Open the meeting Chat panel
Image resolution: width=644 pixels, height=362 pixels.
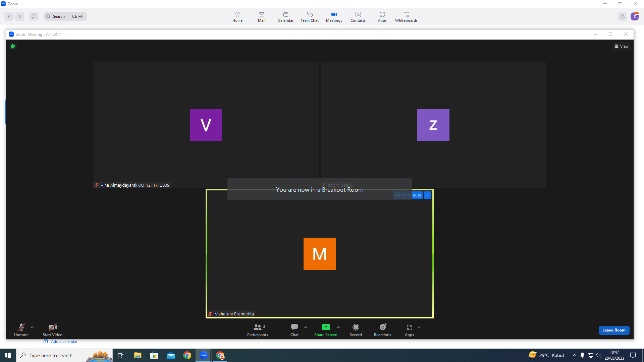pyautogui.click(x=294, y=330)
